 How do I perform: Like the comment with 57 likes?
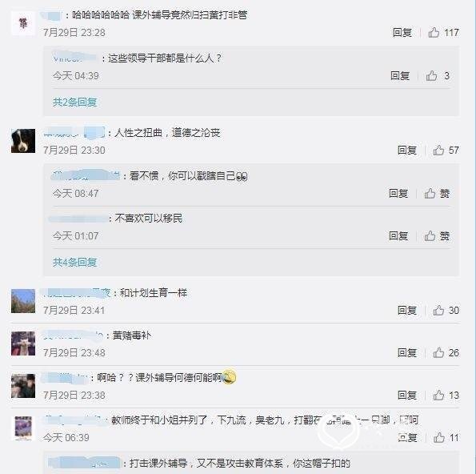[438, 150]
